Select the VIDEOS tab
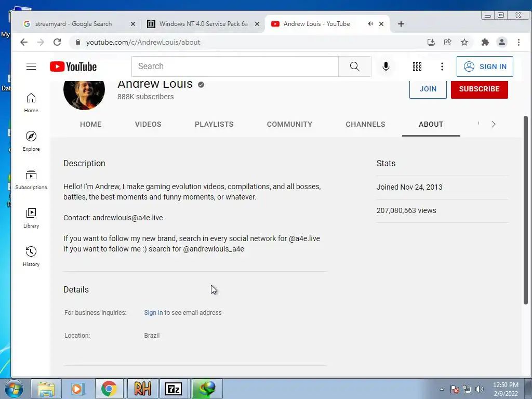Screen dimensions: 532x399 pyautogui.click(x=148, y=124)
